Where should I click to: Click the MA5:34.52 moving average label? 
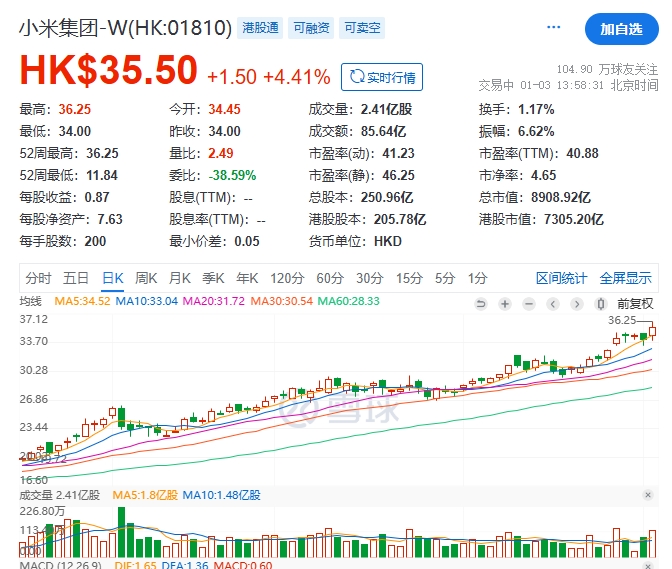[x=82, y=301]
